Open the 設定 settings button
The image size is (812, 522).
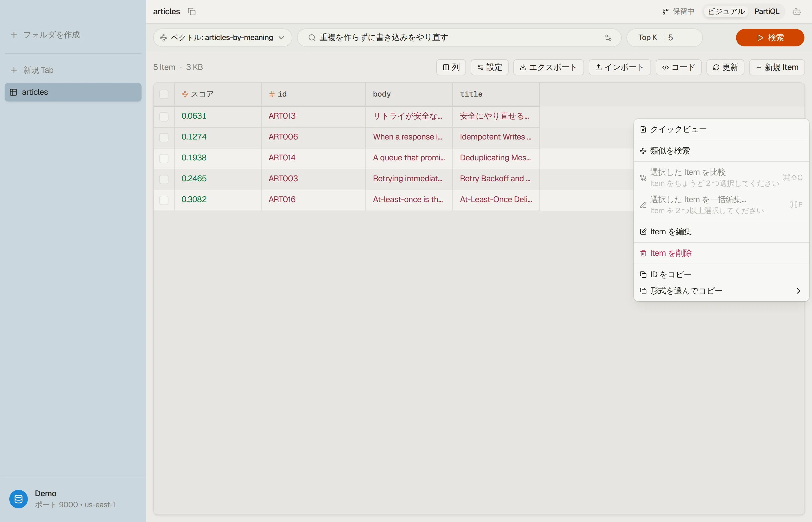pos(490,68)
